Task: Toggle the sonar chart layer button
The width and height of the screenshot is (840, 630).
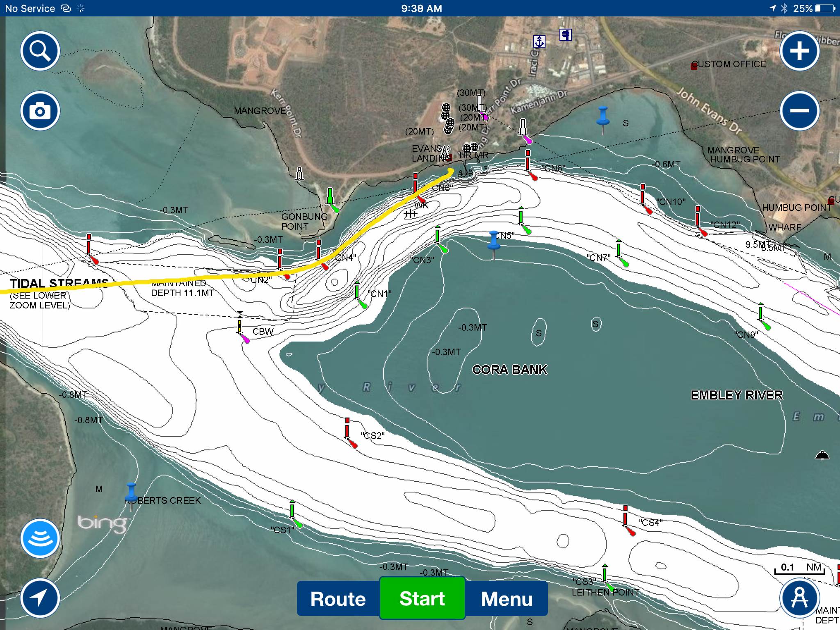Action: tap(40, 538)
